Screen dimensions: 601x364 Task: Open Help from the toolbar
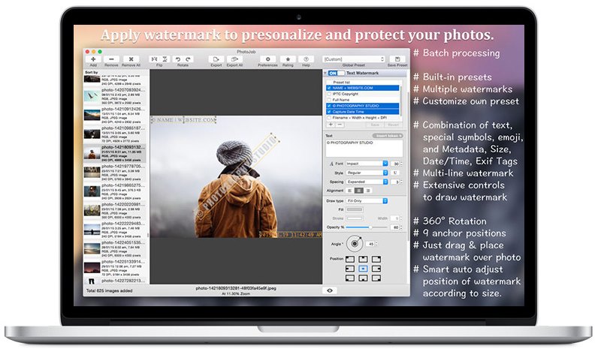pyautogui.click(x=307, y=59)
